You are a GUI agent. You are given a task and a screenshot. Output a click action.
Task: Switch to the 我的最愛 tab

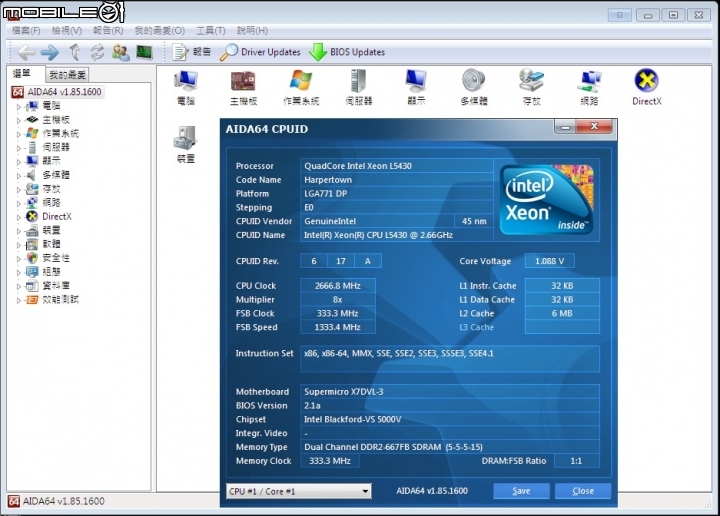[x=68, y=75]
